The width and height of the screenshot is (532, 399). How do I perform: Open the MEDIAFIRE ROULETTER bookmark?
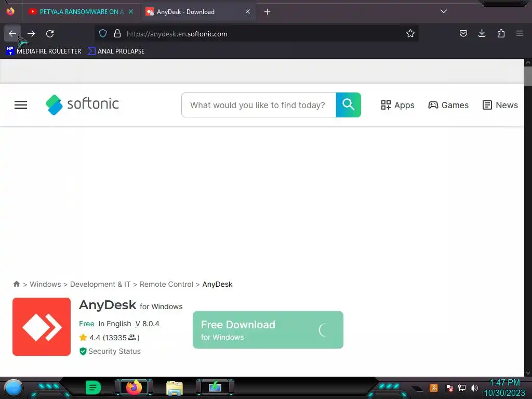[x=44, y=51]
